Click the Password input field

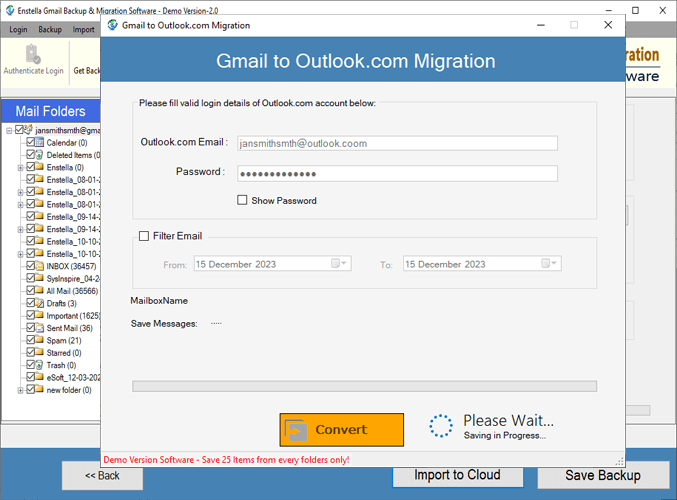click(x=397, y=173)
